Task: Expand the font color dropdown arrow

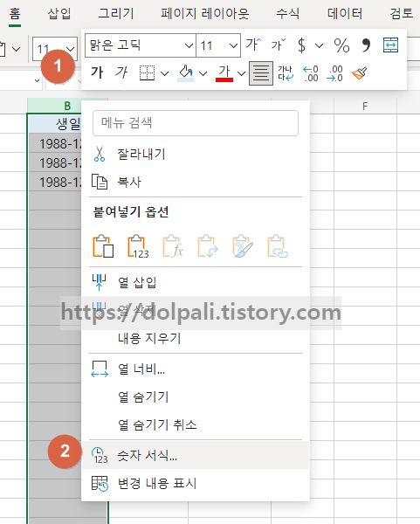Action: click(x=241, y=73)
